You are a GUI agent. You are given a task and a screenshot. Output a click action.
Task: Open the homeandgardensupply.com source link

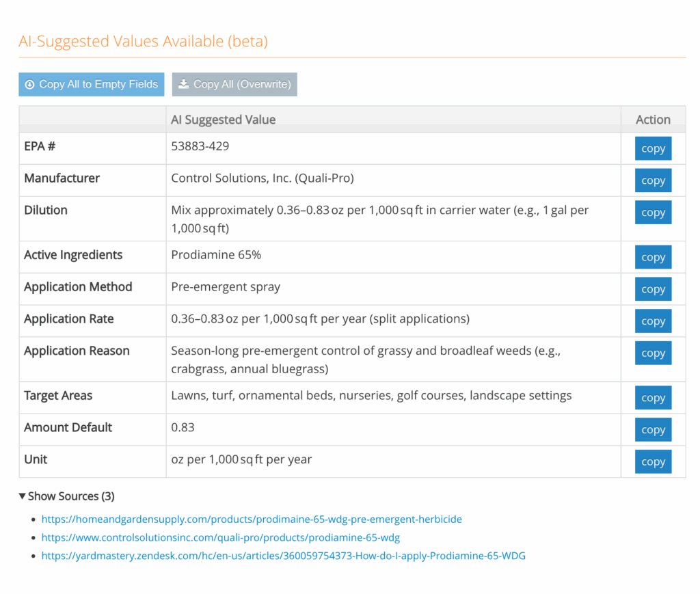point(252,519)
